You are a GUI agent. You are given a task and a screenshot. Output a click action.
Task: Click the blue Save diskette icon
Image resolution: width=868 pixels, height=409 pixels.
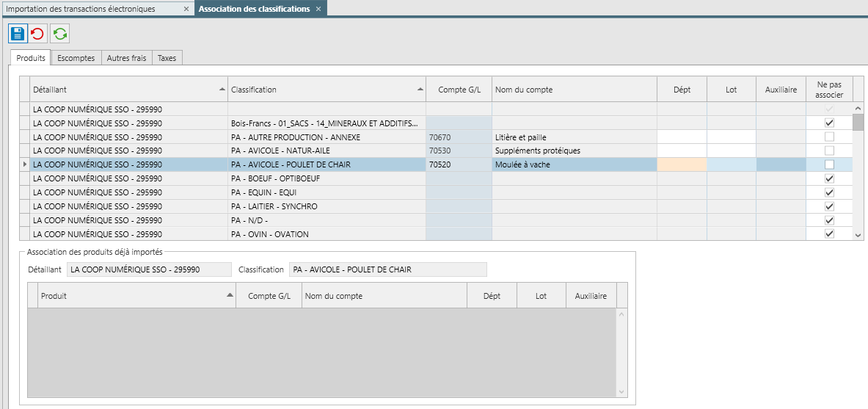coord(18,34)
